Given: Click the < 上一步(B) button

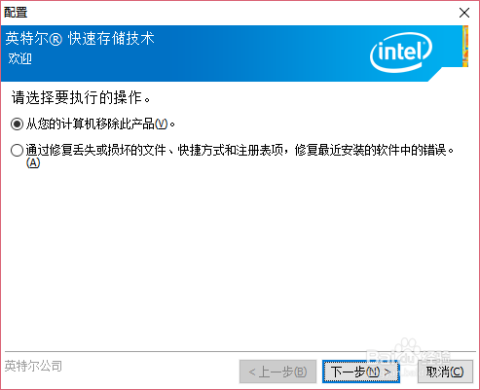Looking at the screenshot, I should coord(278,371).
